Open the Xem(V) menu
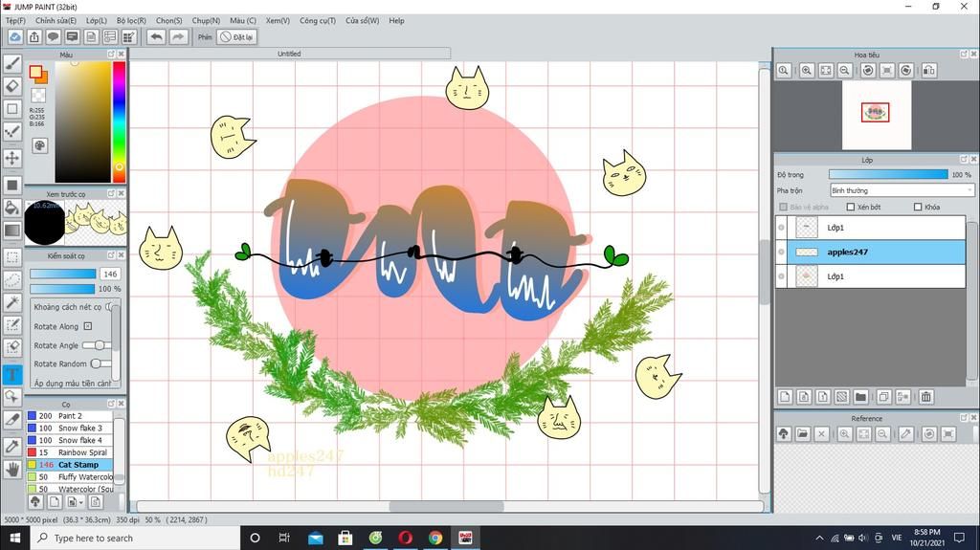The width and height of the screenshot is (980, 550). 278,21
